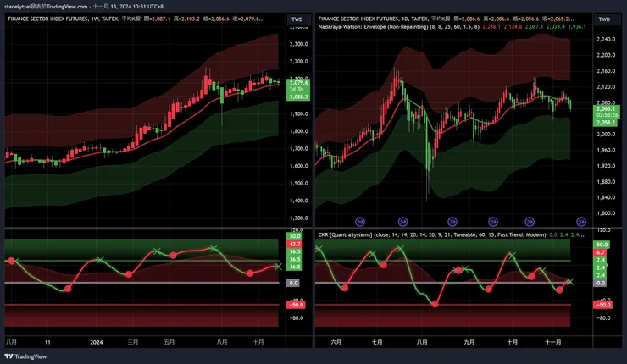The height and width of the screenshot is (364, 627).
Task: Click the -50.0 level label on daily oscillator scale
Action: 603,305
